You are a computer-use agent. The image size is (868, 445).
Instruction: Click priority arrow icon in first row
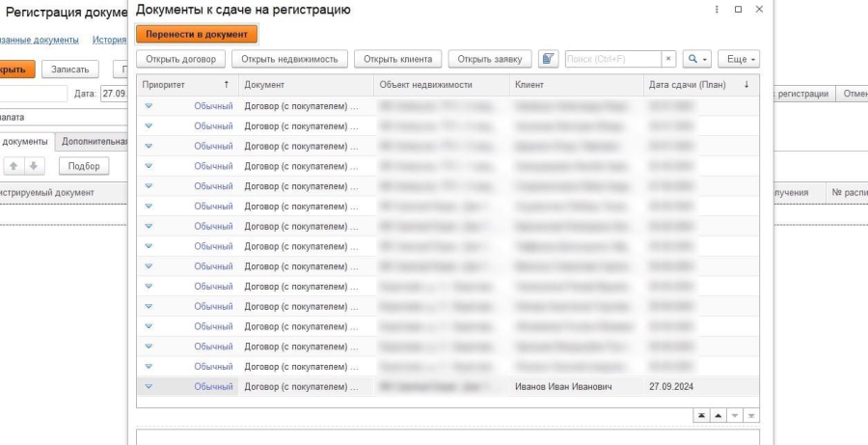coord(149,106)
